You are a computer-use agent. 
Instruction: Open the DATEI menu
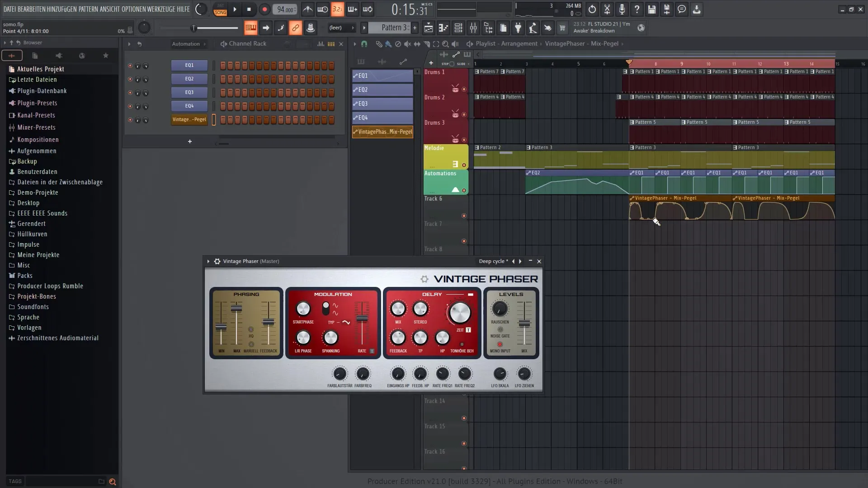tap(9, 9)
